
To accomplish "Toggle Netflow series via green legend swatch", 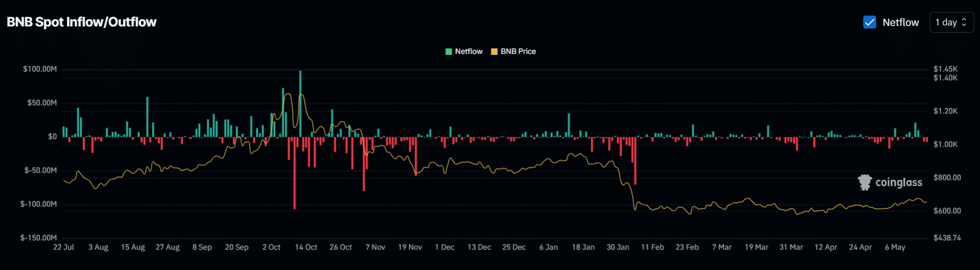I will click(x=449, y=51).
